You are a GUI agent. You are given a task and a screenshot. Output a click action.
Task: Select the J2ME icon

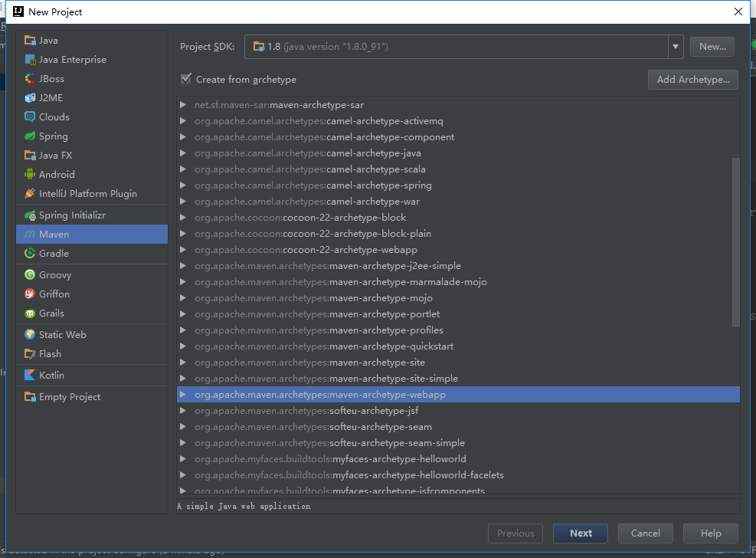(30, 98)
